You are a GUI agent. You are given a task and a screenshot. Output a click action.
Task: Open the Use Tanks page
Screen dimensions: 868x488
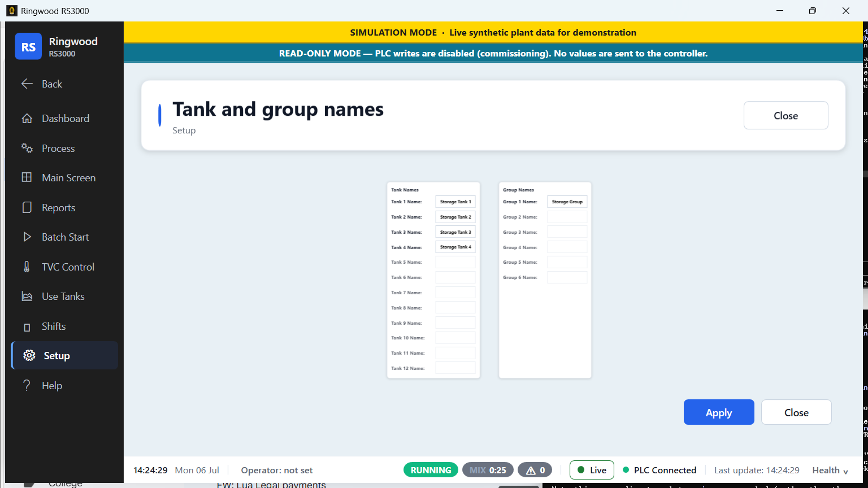[x=64, y=297]
